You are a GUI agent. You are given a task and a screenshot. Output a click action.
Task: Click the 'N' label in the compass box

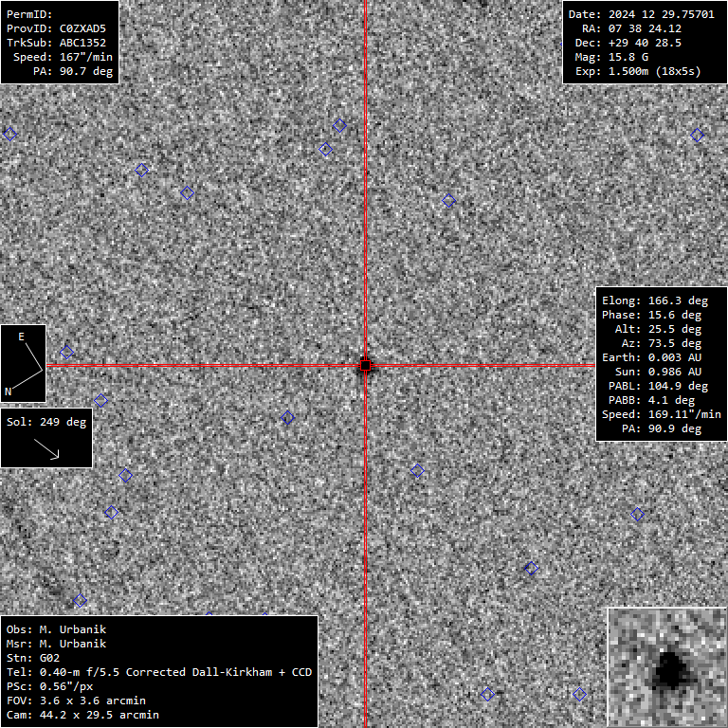(x=8, y=391)
